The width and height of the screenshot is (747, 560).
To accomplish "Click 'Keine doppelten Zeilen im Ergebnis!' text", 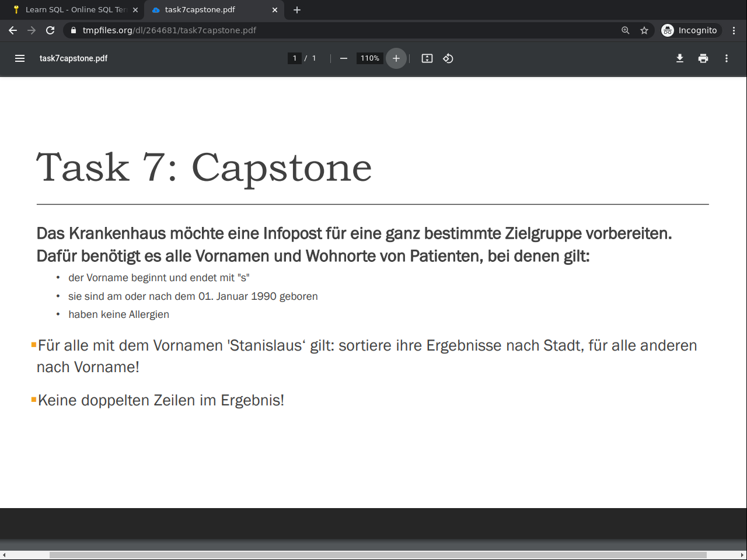I will tap(161, 400).
